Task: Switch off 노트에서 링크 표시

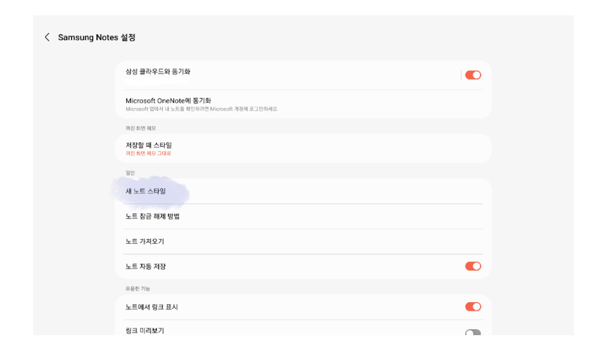Action: coord(473,306)
